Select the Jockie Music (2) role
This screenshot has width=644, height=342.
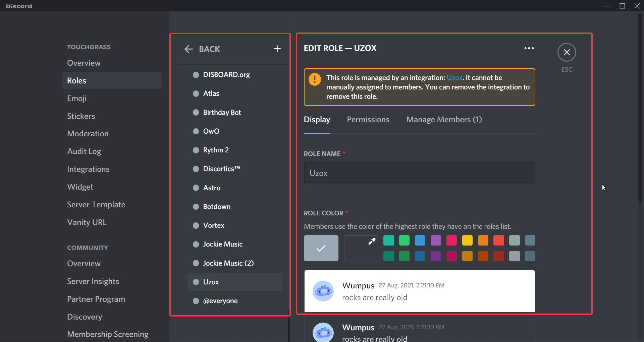click(235, 263)
